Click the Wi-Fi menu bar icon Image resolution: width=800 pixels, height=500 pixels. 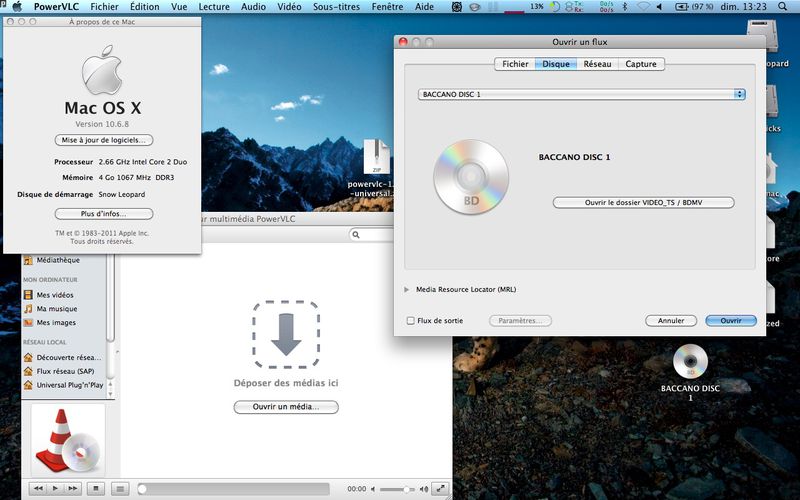[644, 7]
